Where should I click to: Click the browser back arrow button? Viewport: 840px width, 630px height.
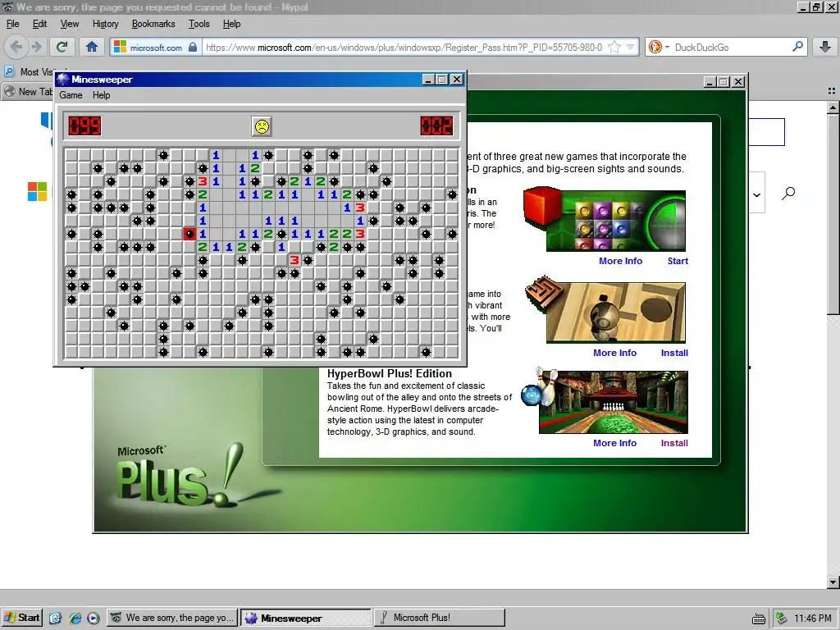click(x=16, y=47)
